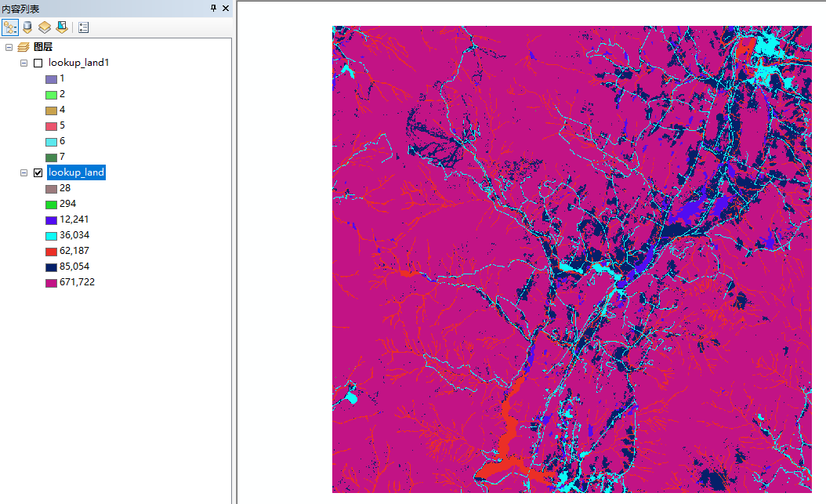Click the layers data frame icon
The image size is (826, 504).
24,47
